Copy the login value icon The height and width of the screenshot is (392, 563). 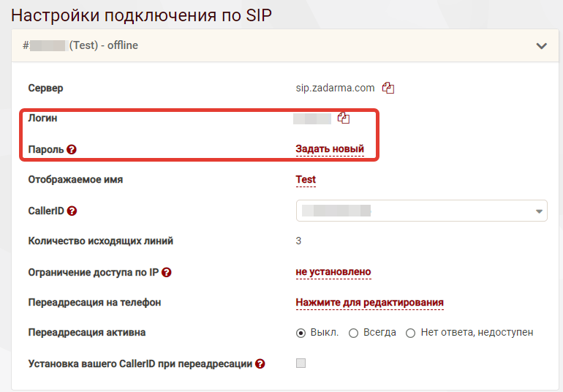coord(344,118)
